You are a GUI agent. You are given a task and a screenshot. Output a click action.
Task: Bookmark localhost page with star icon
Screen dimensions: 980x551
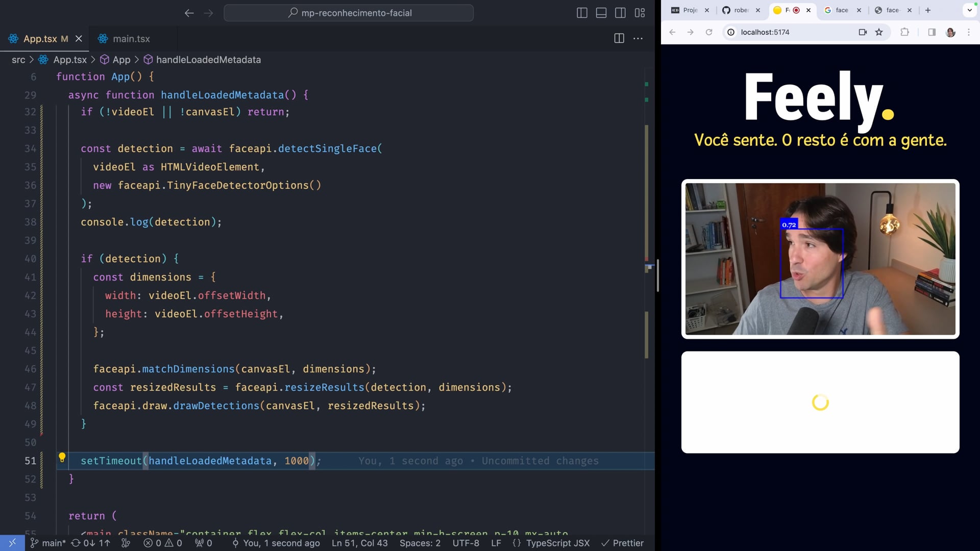tap(879, 32)
